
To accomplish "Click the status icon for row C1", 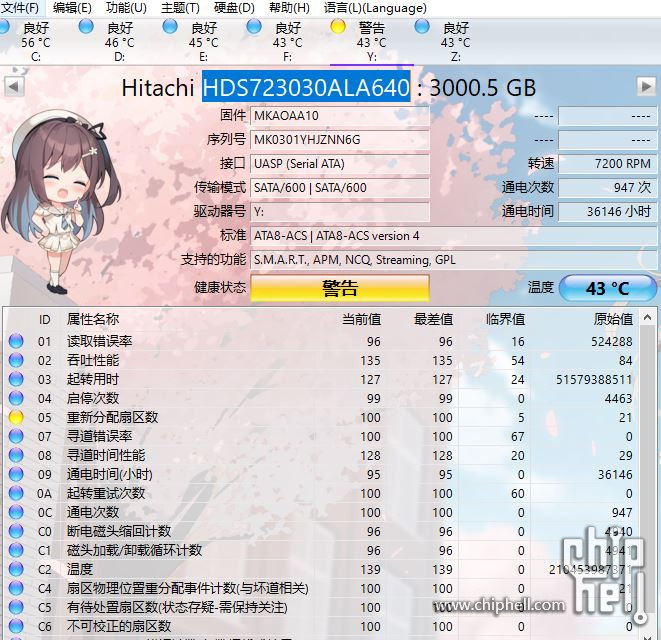I will pyautogui.click(x=16, y=550).
